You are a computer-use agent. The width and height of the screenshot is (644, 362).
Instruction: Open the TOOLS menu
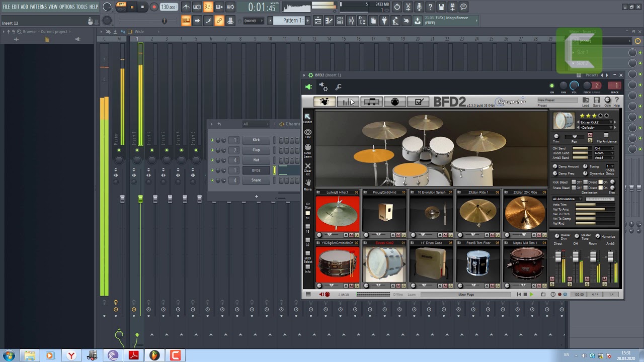82,7
